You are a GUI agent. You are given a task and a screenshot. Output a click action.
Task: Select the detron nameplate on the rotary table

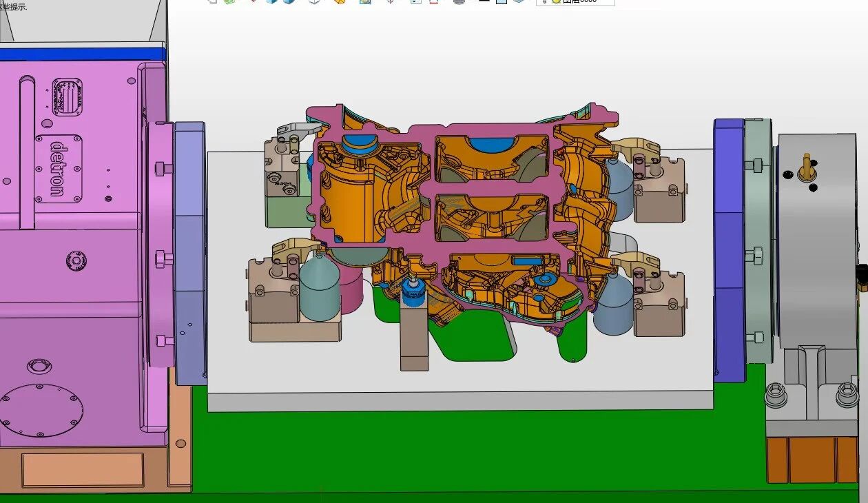pos(59,169)
